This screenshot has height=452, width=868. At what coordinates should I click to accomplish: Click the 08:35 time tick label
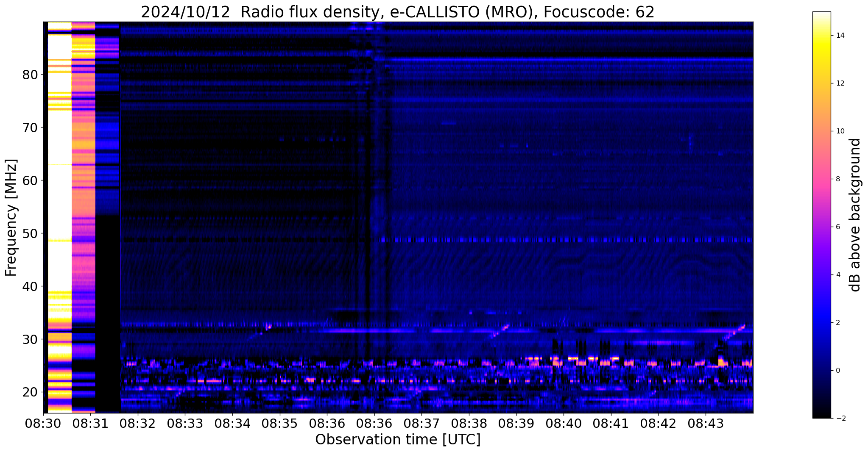point(280,423)
